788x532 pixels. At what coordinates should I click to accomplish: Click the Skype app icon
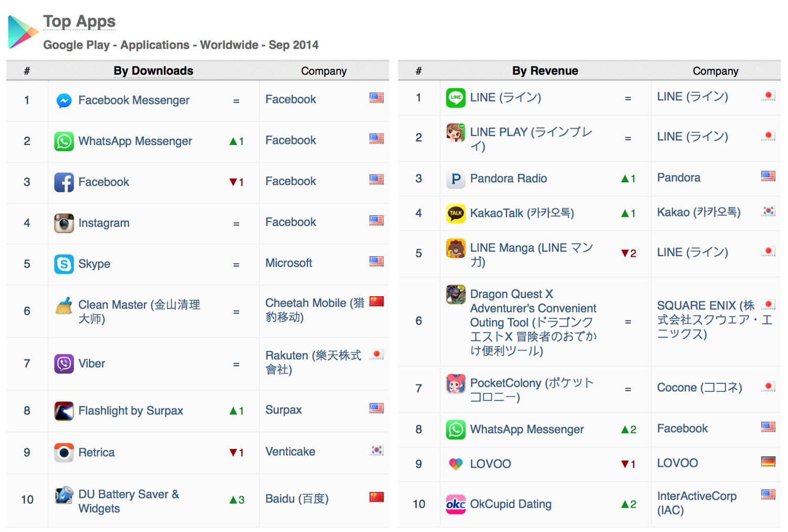64,264
